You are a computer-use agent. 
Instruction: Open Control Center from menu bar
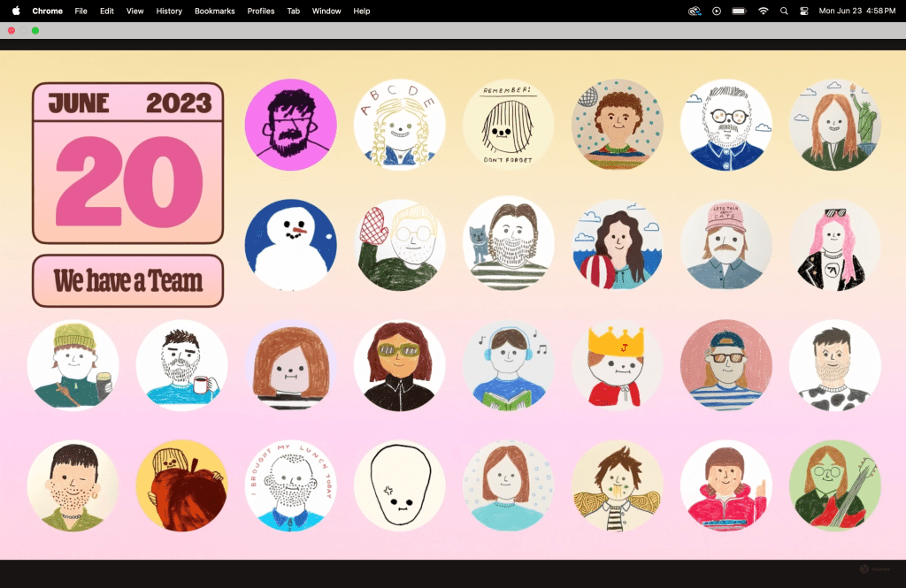[804, 11]
